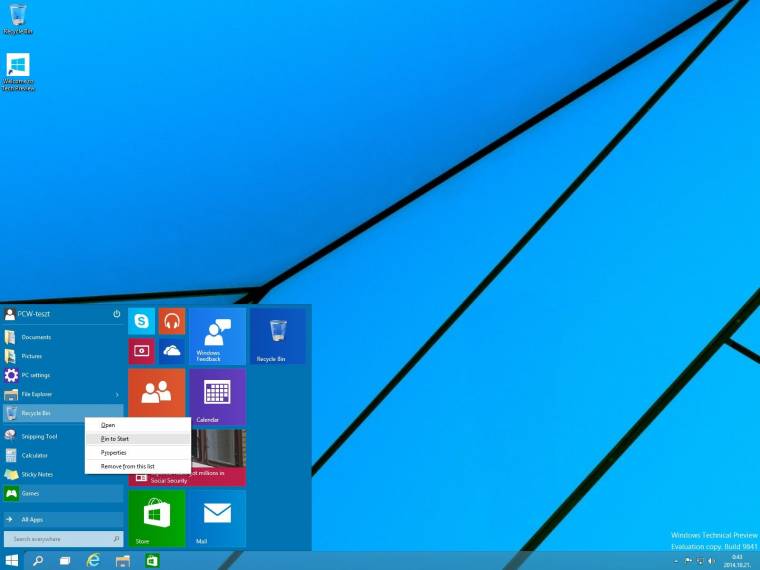Screen dimensions: 760x570
Task: Open the volume speaker tray icon
Action: click(x=712, y=561)
